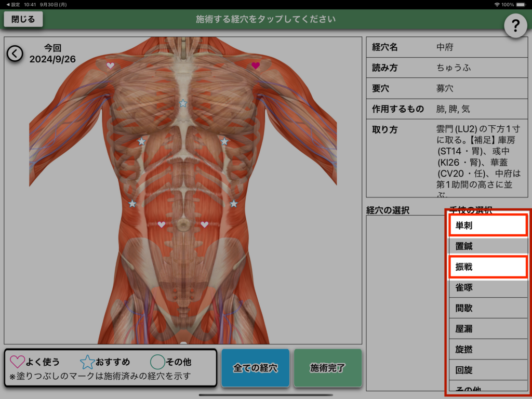The image size is (532, 399).
Task: Tap the star marker on the sternum
Action: (183, 103)
